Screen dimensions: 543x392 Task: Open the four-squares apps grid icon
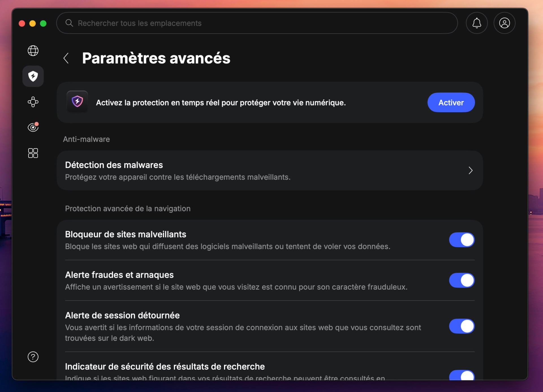click(33, 153)
